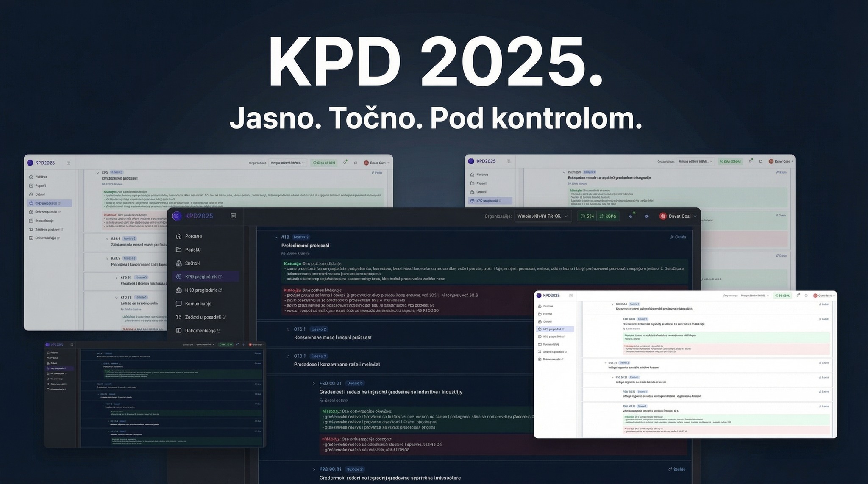
Task: Click the notification bell with green dot
Action: [x=631, y=216]
